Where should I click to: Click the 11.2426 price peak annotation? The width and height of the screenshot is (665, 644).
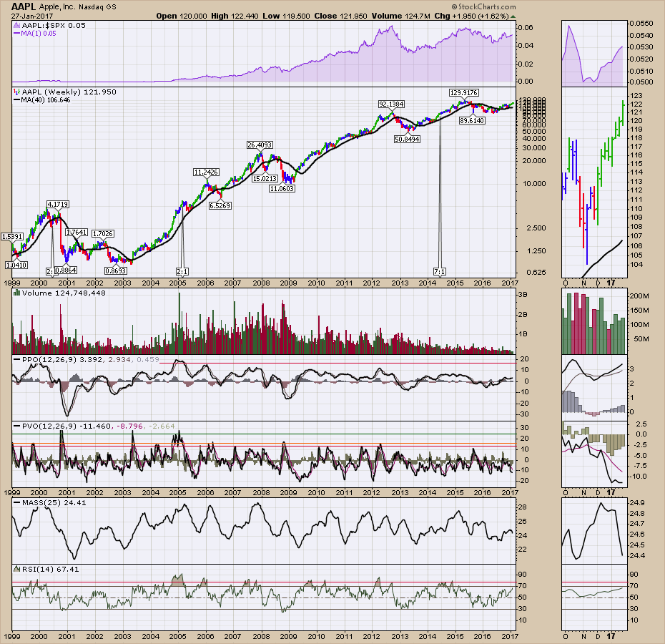[x=206, y=172]
